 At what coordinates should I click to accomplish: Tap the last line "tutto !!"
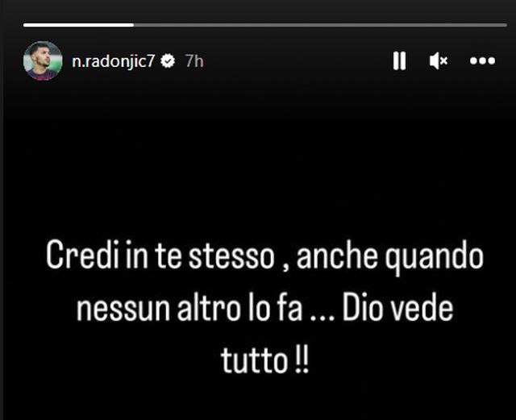265,360
